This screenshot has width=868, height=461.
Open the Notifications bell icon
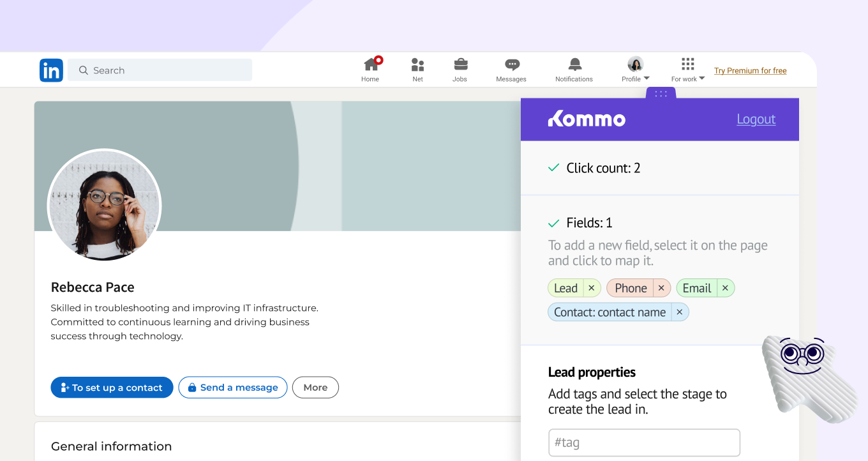(x=574, y=64)
